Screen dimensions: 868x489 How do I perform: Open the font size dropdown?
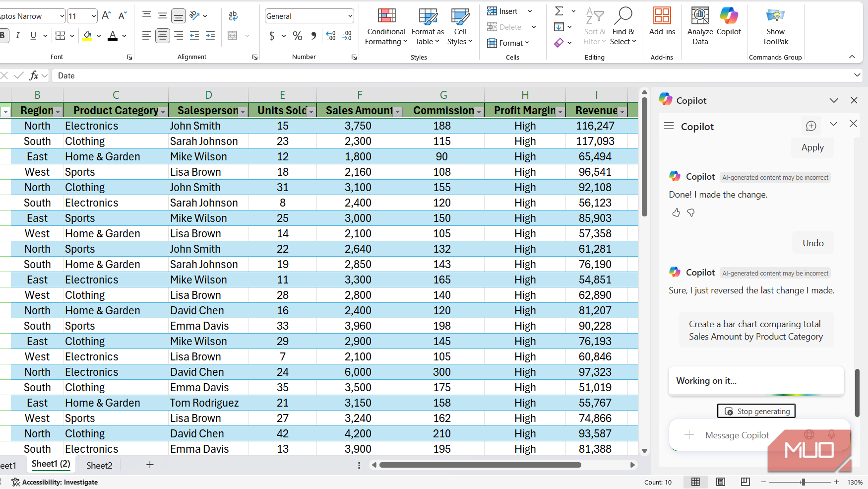pos(94,16)
